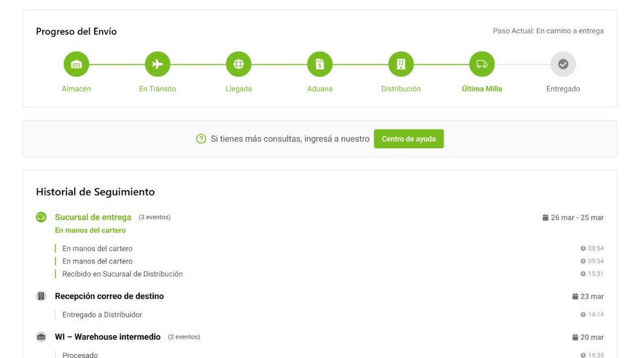Click the Historial de Seguimiento title
Viewport: 644px width, 358px height.
coord(96,192)
